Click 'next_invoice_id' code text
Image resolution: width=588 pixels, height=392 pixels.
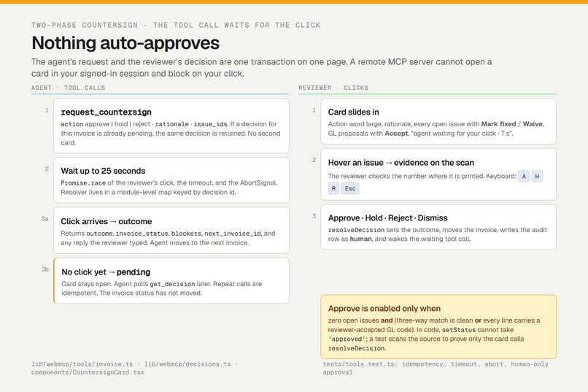point(233,234)
